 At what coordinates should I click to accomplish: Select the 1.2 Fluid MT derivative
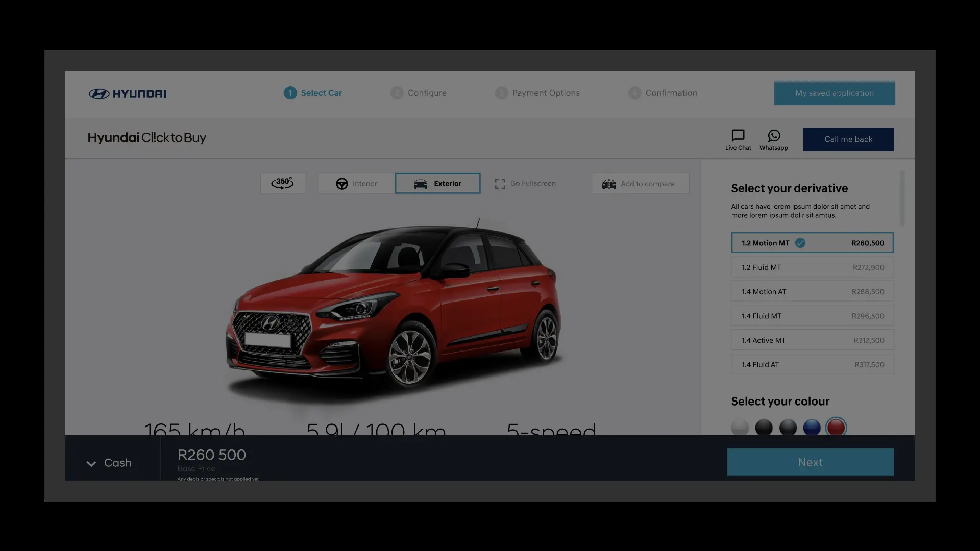pos(813,267)
